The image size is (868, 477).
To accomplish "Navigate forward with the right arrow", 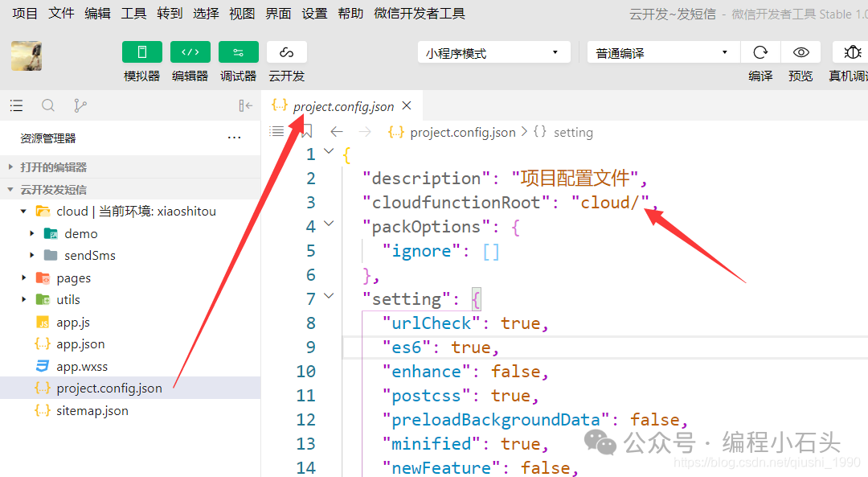I will [x=365, y=131].
